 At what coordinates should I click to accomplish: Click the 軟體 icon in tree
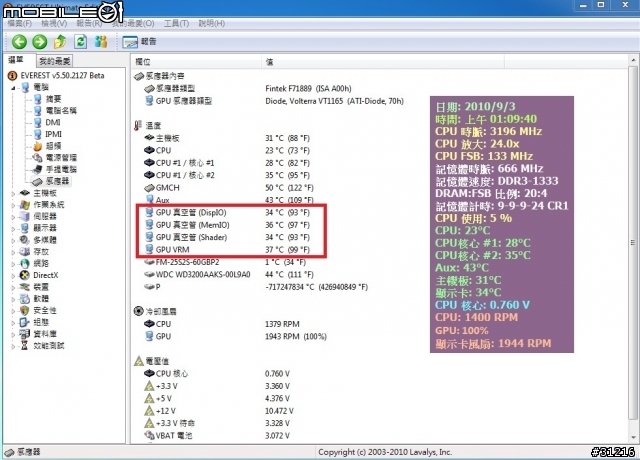tap(25, 299)
